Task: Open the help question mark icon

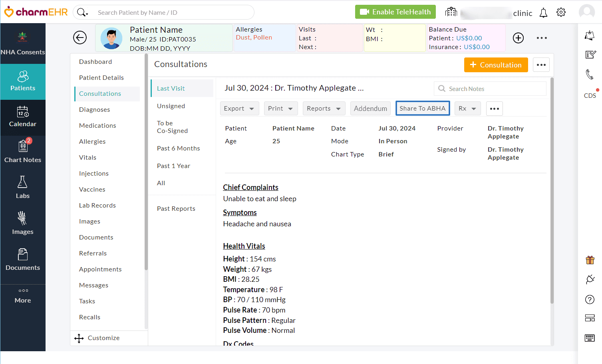Action: pyautogui.click(x=590, y=299)
